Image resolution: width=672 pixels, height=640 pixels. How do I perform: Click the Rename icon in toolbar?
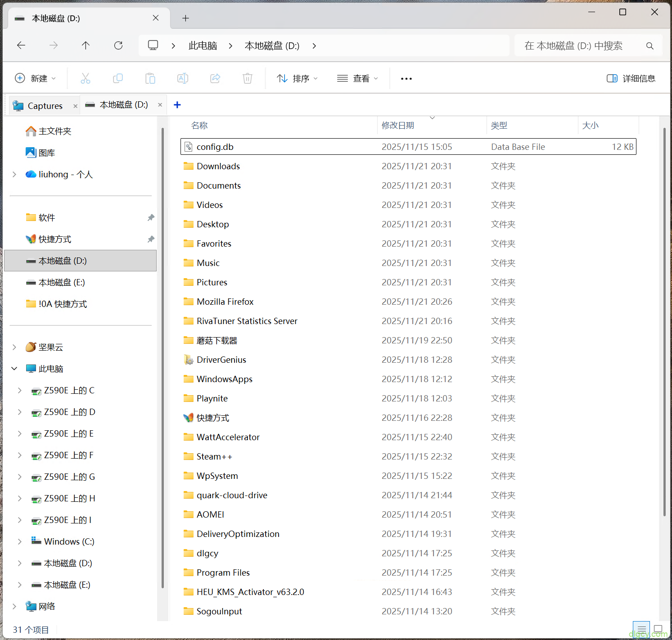click(183, 78)
